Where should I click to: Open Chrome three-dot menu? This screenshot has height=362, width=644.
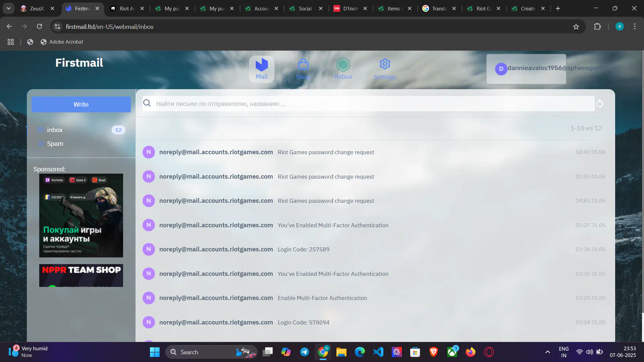pos(635,26)
